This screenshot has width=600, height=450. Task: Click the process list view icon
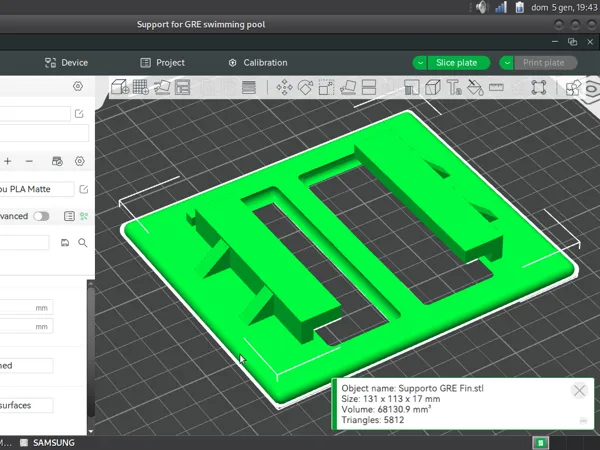(69, 216)
